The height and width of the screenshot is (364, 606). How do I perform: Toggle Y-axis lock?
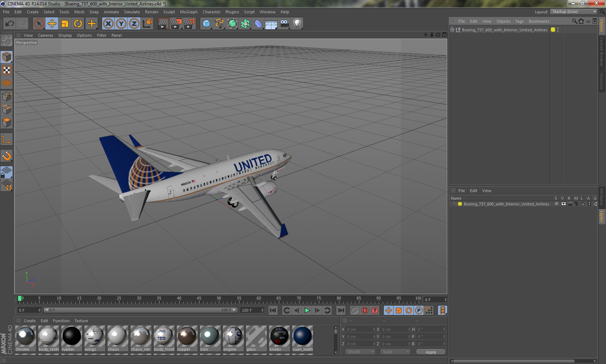click(121, 24)
